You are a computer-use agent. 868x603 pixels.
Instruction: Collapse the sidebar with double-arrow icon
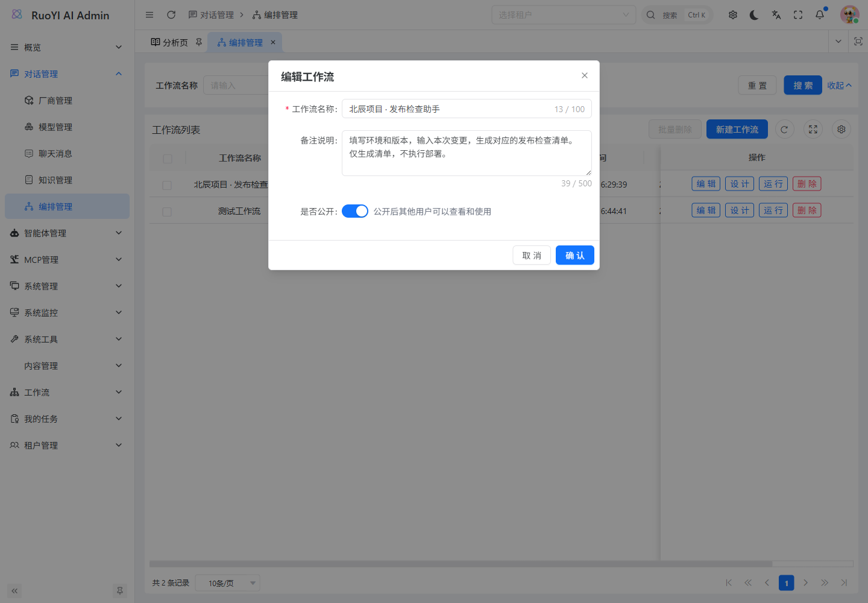[x=14, y=591]
